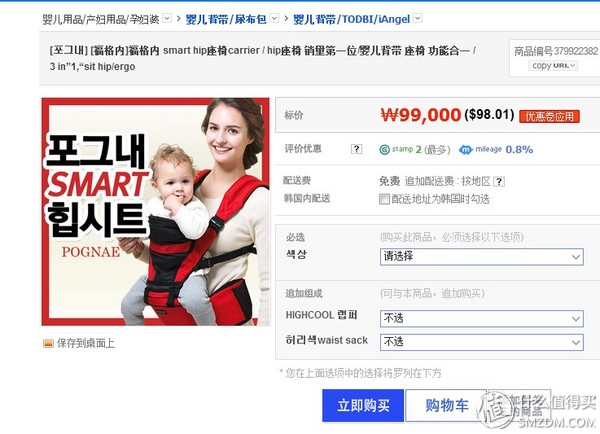Click the 购物车 cart button
The width and height of the screenshot is (600, 434).
[446, 405]
